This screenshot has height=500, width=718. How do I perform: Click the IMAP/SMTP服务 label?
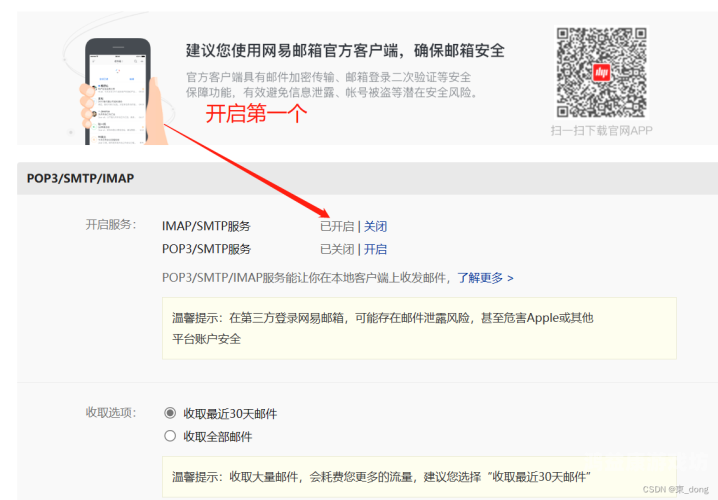click(206, 226)
